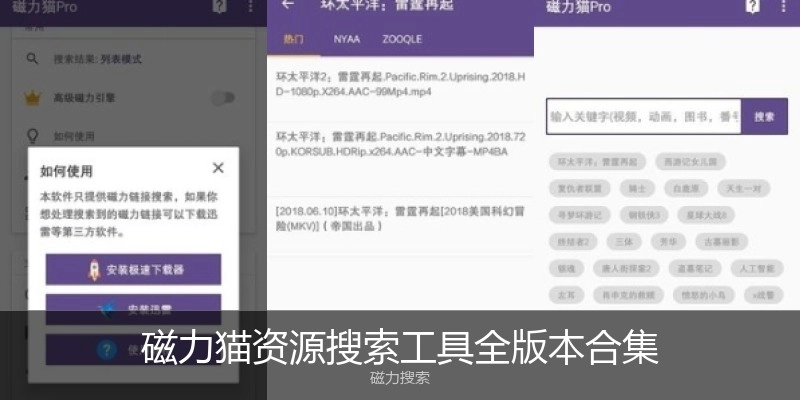Select the 环太平洋:雷霆再起 keyword chip
The height and width of the screenshot is (400, 800).
597,162
